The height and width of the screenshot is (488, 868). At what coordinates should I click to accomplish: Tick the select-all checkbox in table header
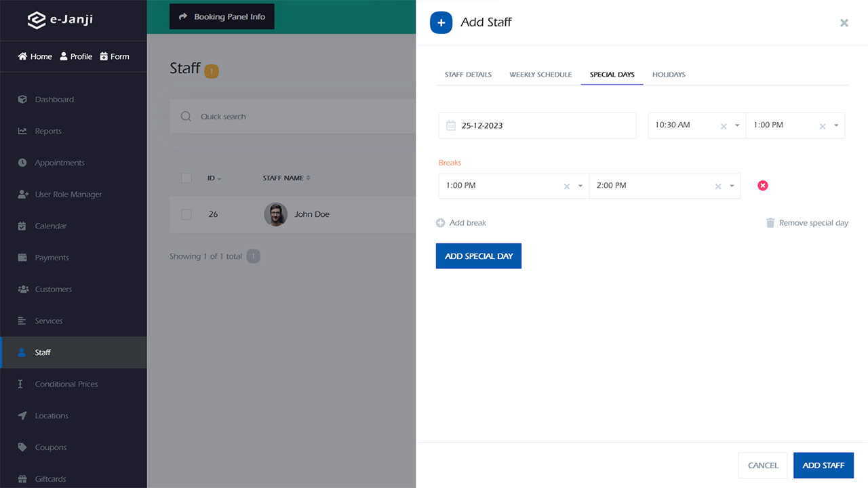(x=186, y=178)
